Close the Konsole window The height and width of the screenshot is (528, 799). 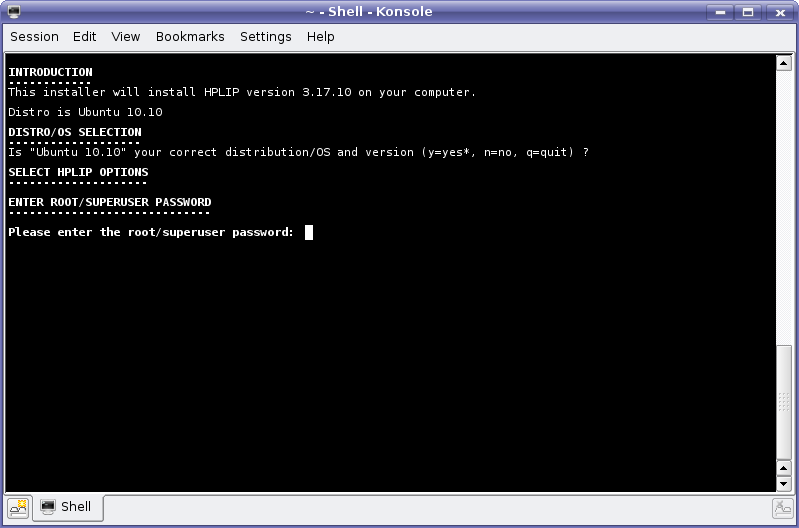[x=779, y=12]
